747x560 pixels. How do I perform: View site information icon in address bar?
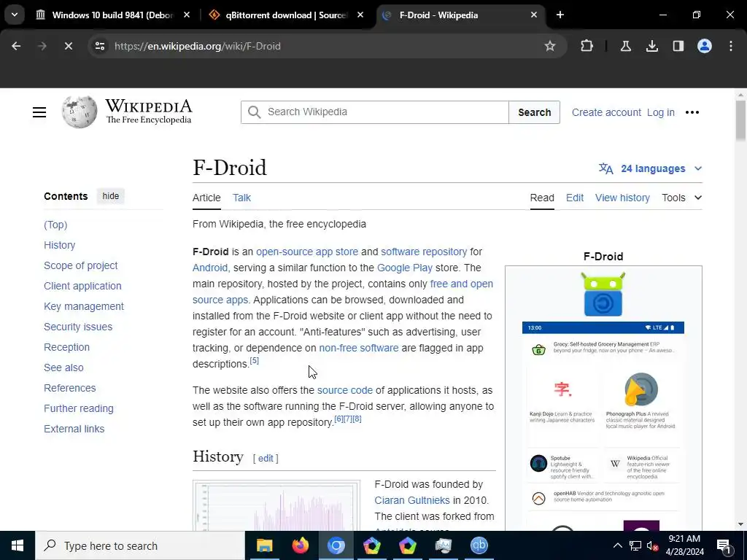100,46
